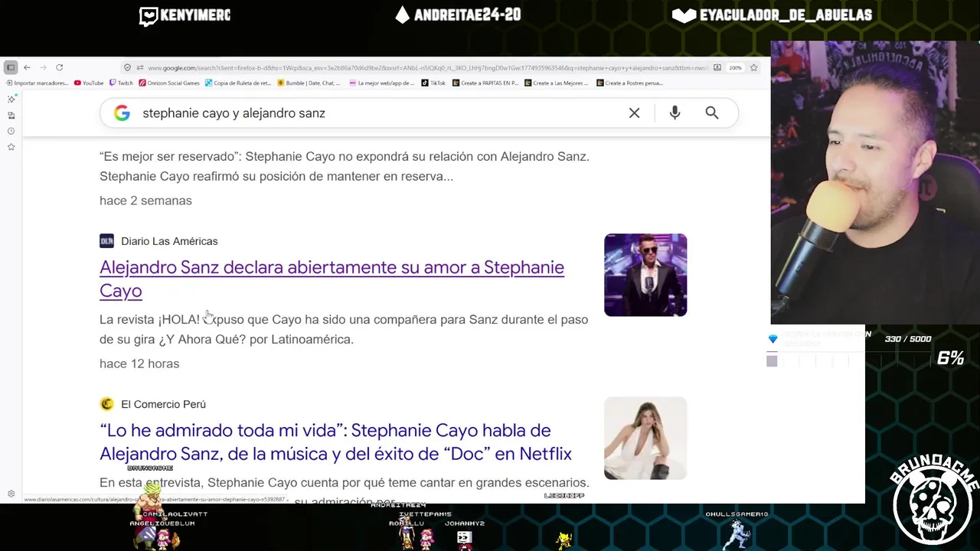Click the EYACULADOR_DE_ABUELAS overlay label

click(772, 15)
